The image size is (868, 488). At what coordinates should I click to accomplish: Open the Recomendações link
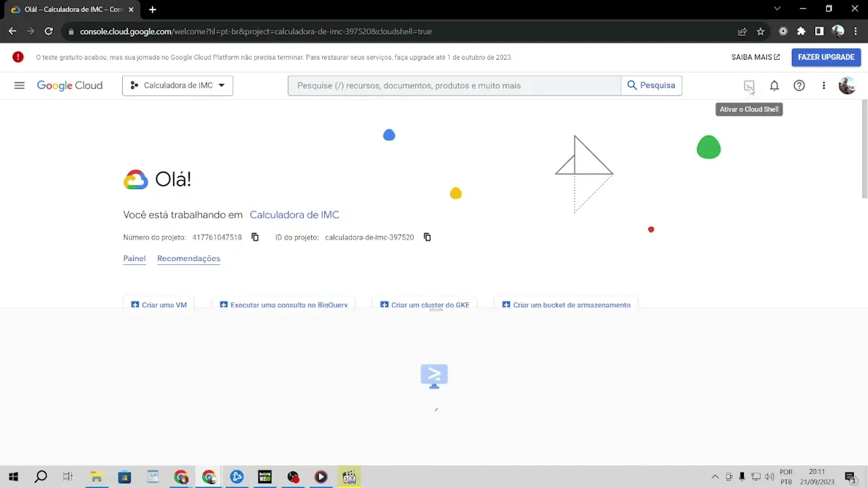189,258
